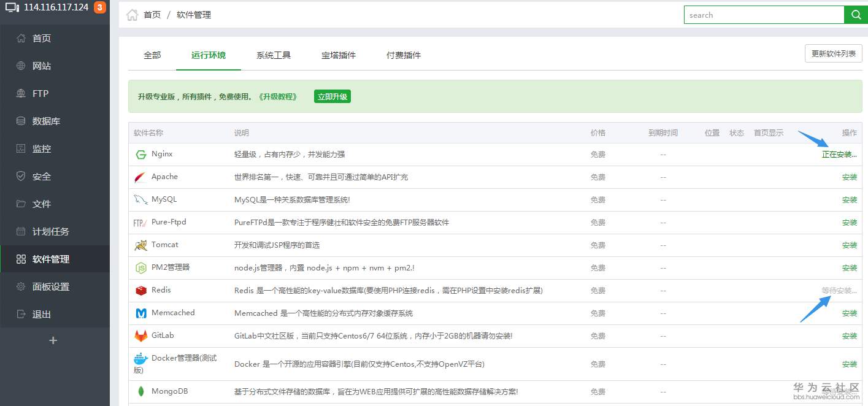The height and width of the screenshot is (406, 868).
Task: Click the home icon in breadcrumb
Action: click(132, 15)
